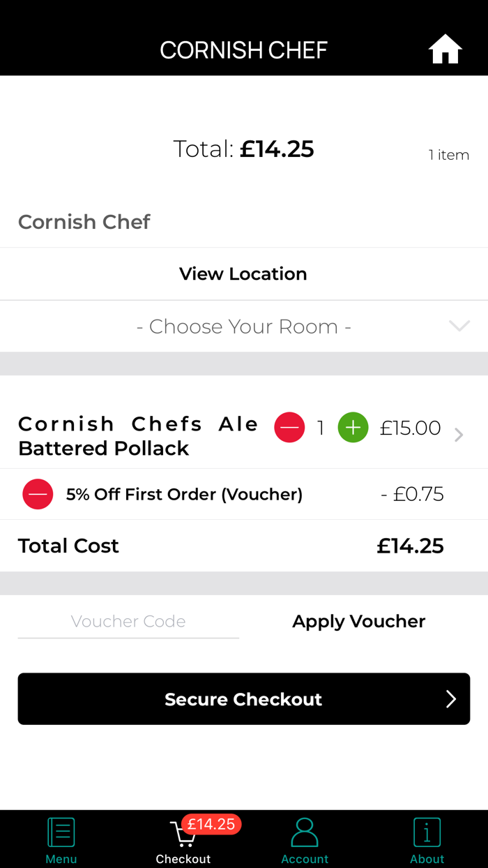Viewport: 488px width, 868px height.
Task: Open the Menu tab via its list icon
Action: [x=61, y=832]
